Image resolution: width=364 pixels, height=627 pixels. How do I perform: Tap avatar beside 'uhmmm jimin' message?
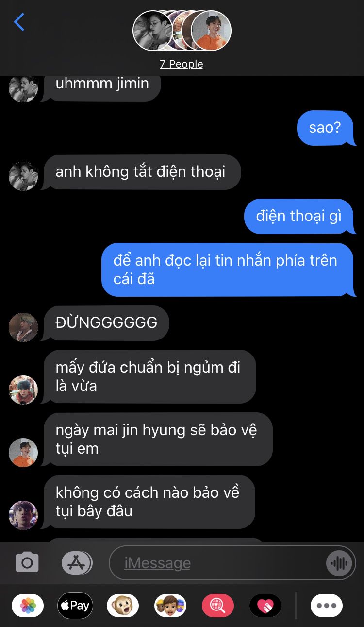tap(23, 89)
